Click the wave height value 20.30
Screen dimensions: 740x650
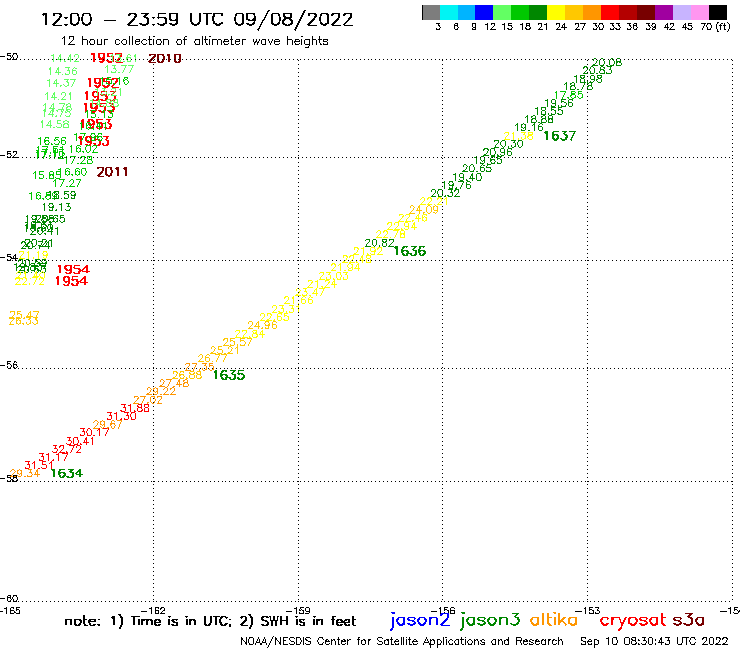point(508,144)
